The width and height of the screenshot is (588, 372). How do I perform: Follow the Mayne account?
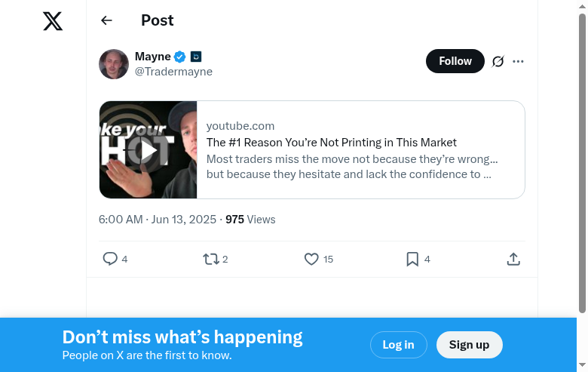pos(455,61)
